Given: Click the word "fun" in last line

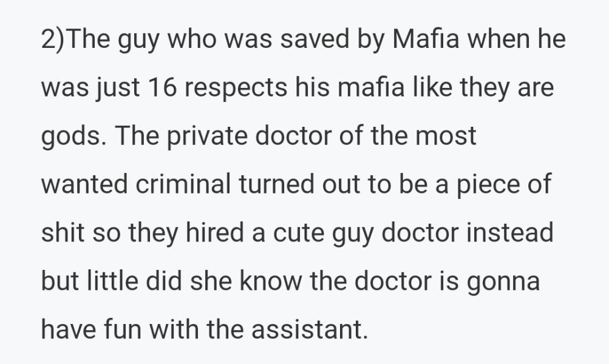Looking at the screenshot, I should (121, 330).
